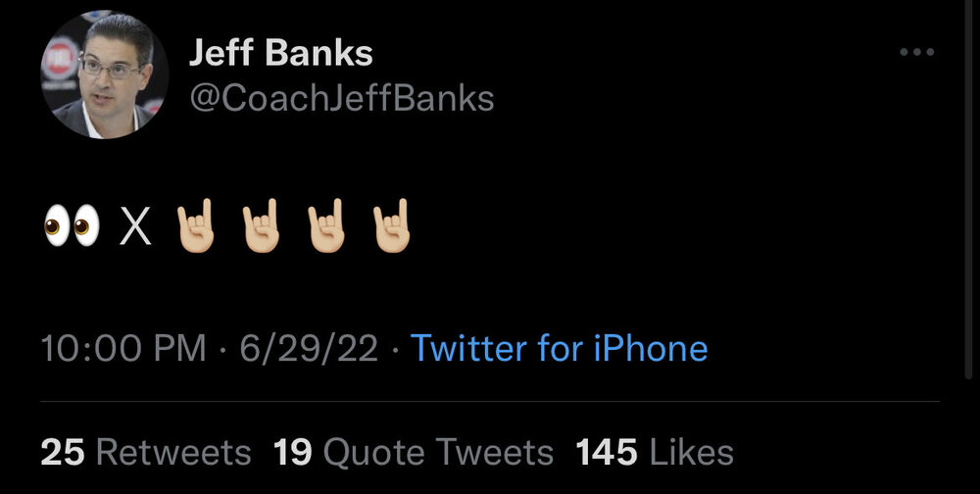Click the number 145 in the likes count
Screen dimensions: 980x494
[607, 452]
